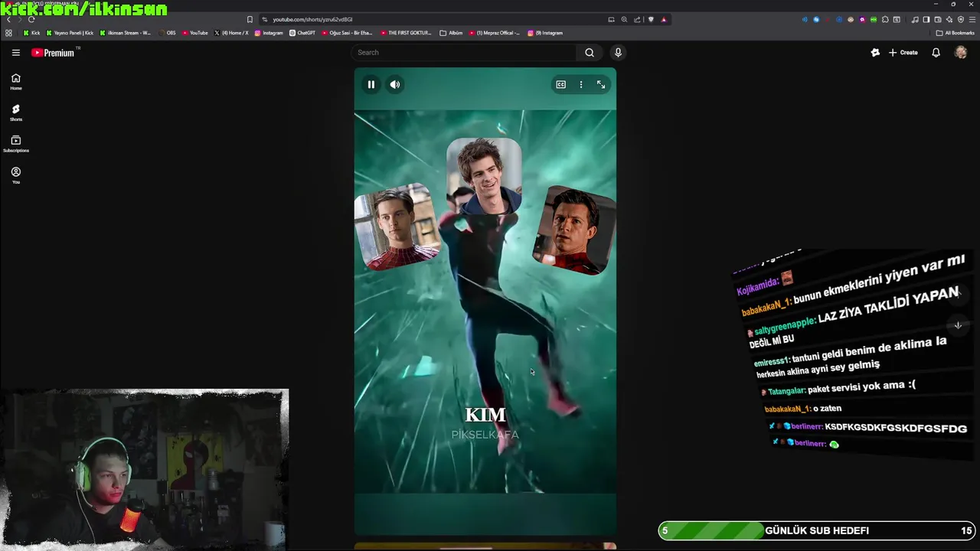Go to YouTube Premium home logo
Screen dimensions: 980x551
(54, 52)
